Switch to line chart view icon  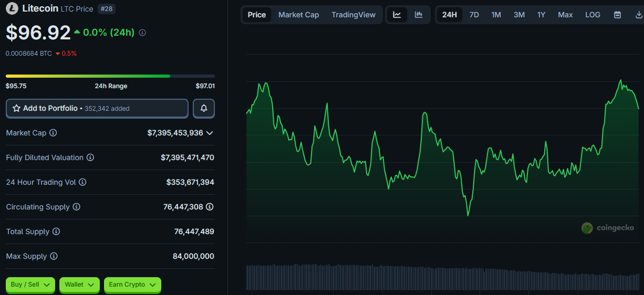(x=397, y=15)
